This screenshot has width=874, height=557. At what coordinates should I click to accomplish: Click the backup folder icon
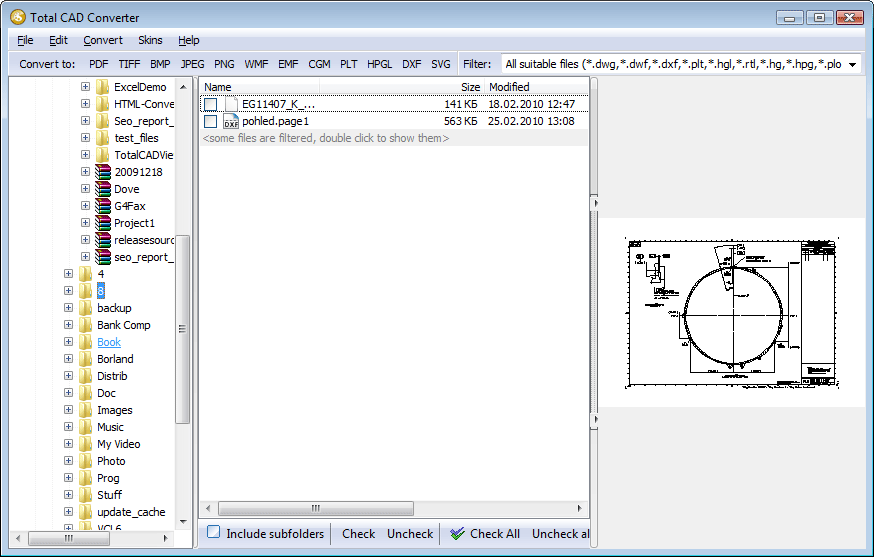(x=86, y=308)
